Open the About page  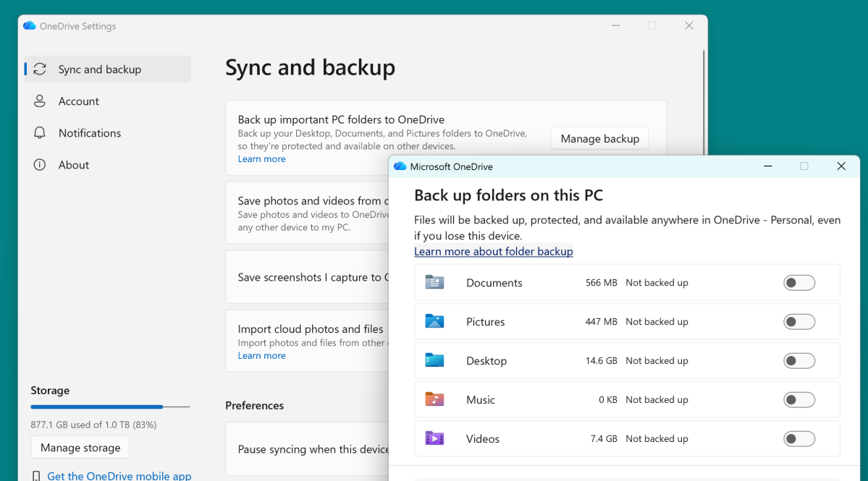pyautogui.click(x=107, y=165)
